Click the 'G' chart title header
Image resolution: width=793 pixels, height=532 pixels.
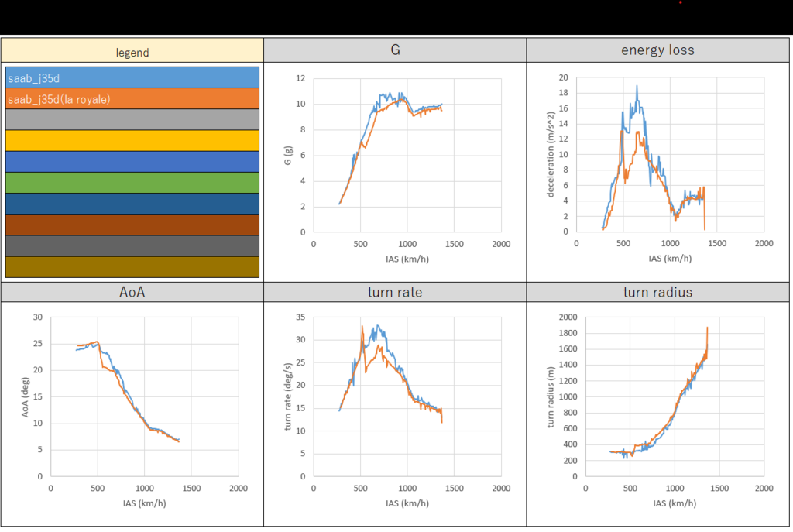395,50
